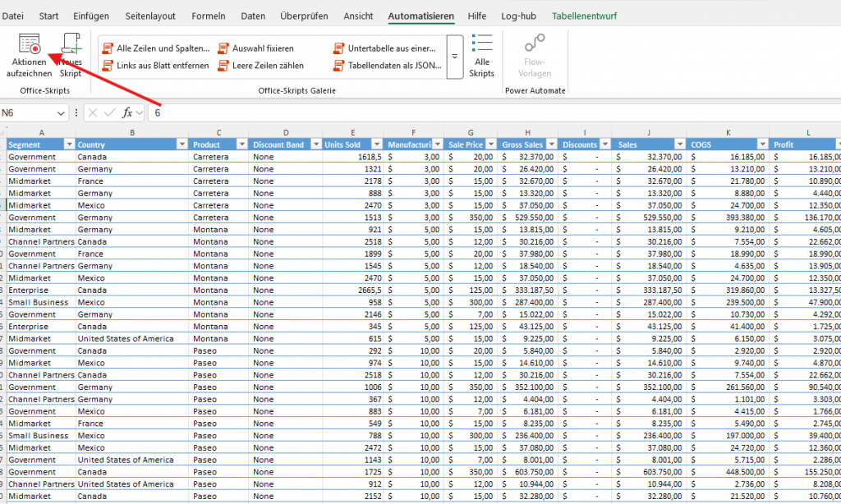The image size is (841, 504).
Task: Open the Alle Skripts list
Action: click(482, 56)
